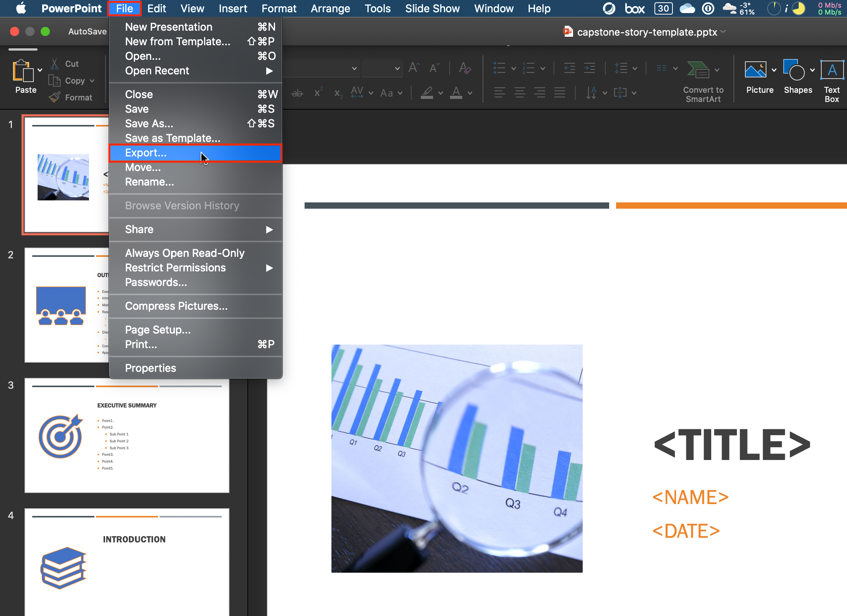
Task: Toggle Always Open Read-Only option
Action: click(x=185, y=253)
